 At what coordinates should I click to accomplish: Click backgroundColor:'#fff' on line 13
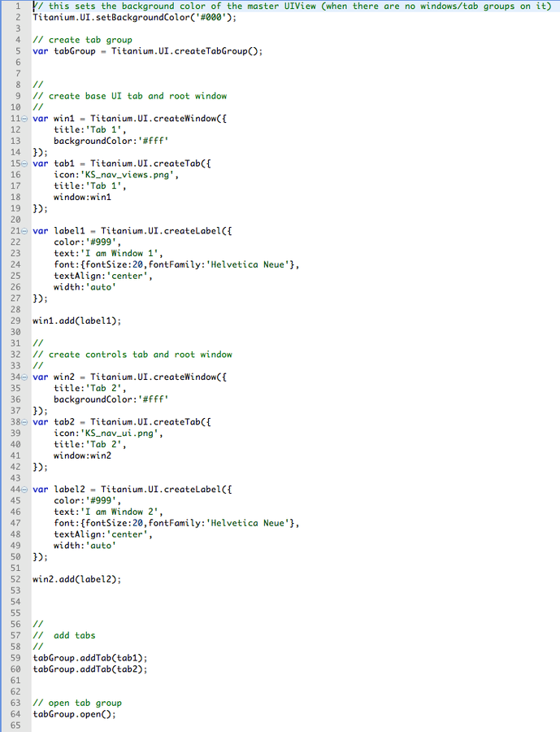111,141
